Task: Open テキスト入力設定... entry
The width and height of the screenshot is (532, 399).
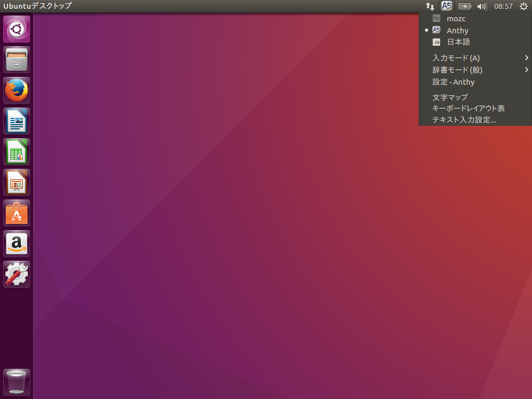Action: click(464, 120)
